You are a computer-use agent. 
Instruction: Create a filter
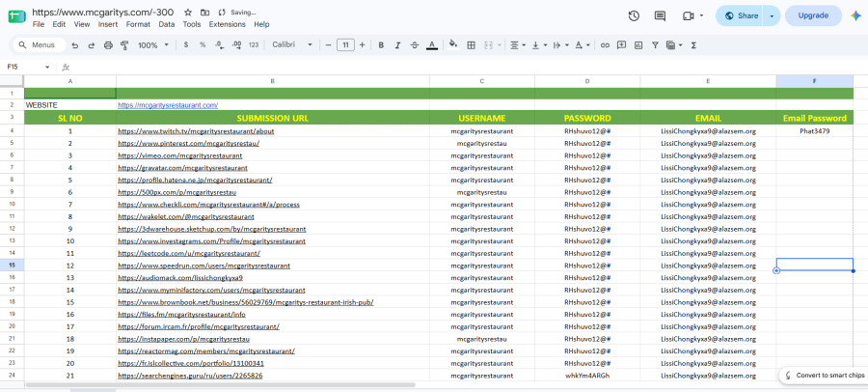click(x=655, y=45)
